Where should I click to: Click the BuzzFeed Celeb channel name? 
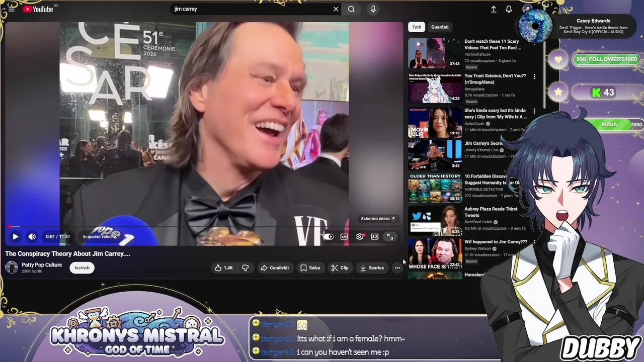click(x=478, y=222)
